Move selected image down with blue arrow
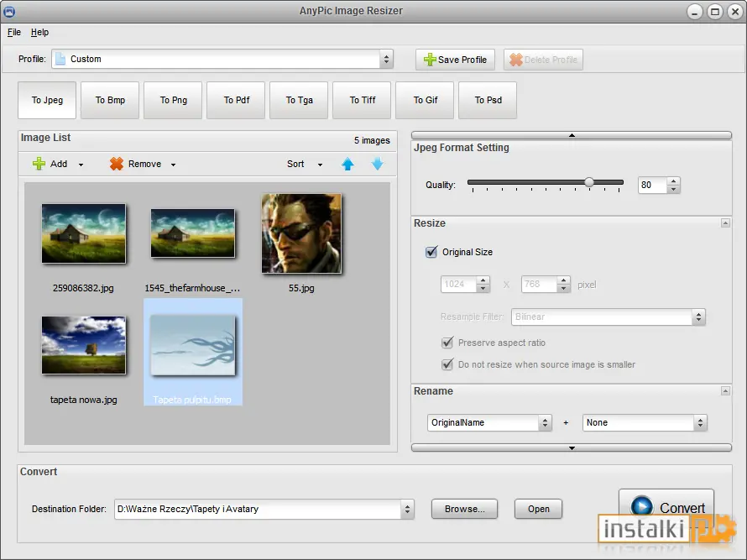 [378, 164]
